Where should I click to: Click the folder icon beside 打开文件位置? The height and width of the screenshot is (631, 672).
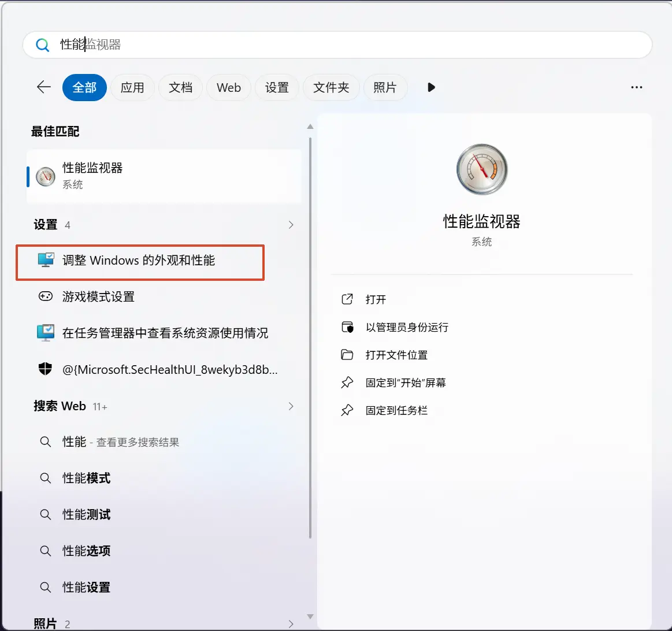[x=347, y=355]
